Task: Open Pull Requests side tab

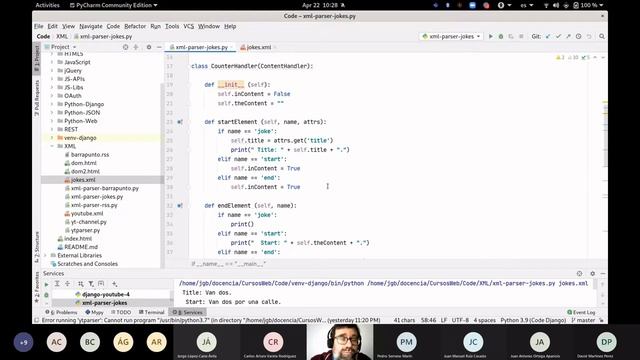Action: tap(37, 98)
